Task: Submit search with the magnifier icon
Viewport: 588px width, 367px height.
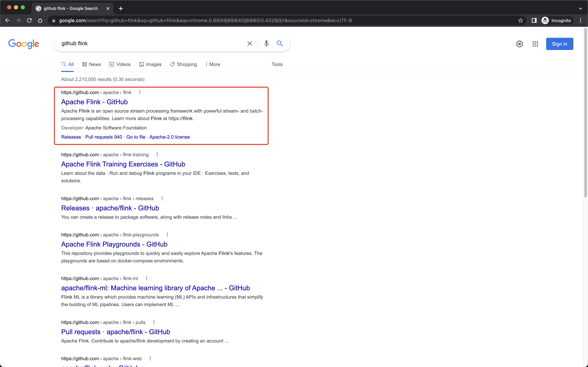Action: (280, 43)
